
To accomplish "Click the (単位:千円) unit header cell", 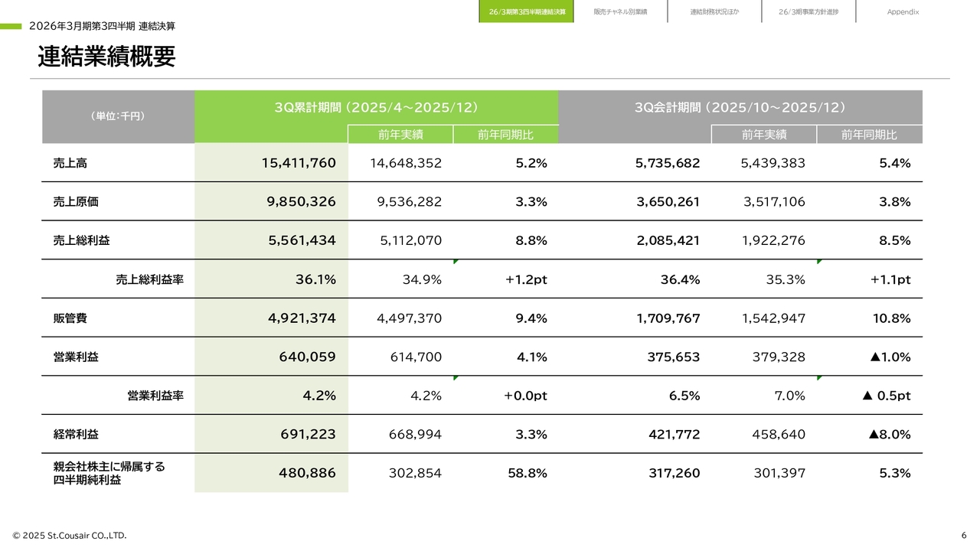I will coord(118,116).
